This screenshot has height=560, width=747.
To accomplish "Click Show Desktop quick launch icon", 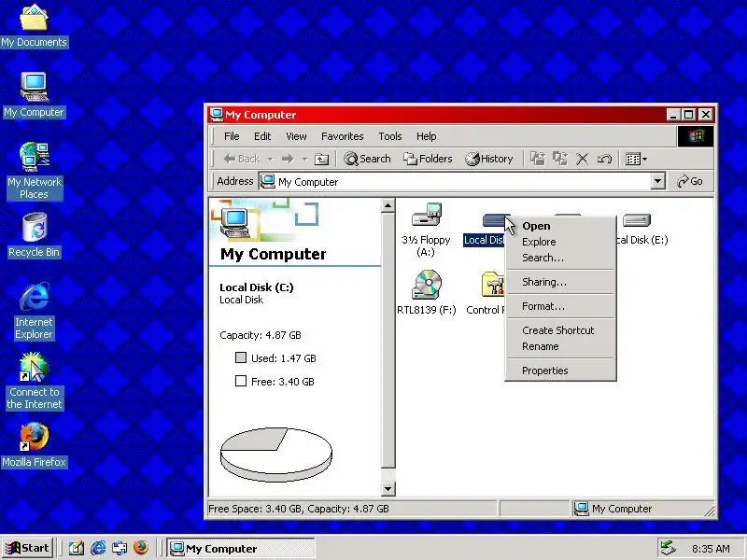I will click(x=77, y=548).
